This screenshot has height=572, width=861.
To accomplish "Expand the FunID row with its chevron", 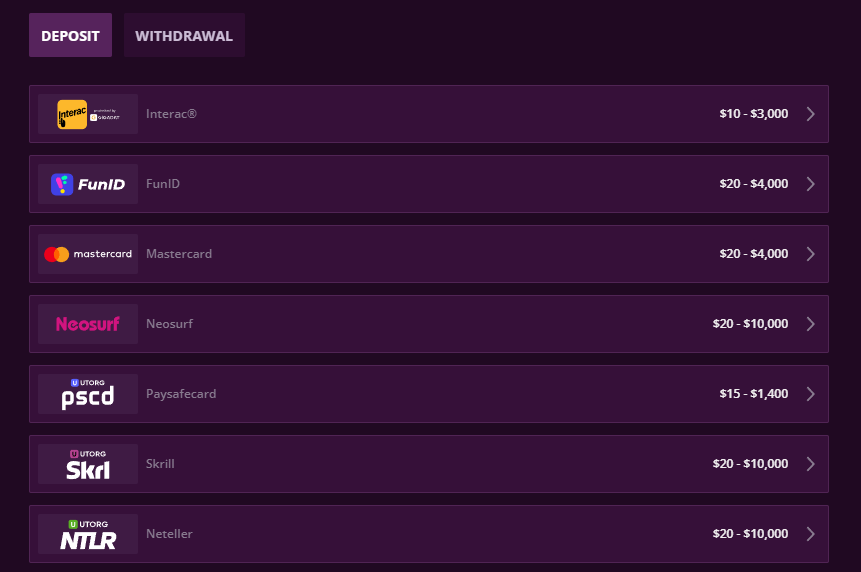I will [810, 184].
